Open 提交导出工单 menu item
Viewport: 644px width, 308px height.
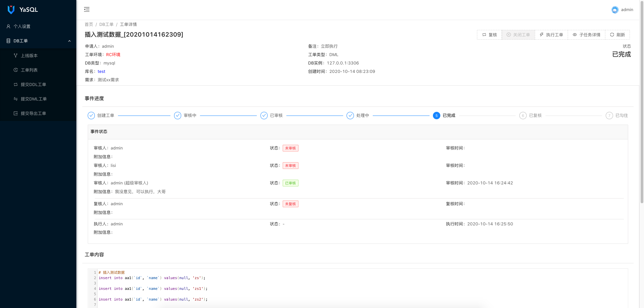coord(38,113)
